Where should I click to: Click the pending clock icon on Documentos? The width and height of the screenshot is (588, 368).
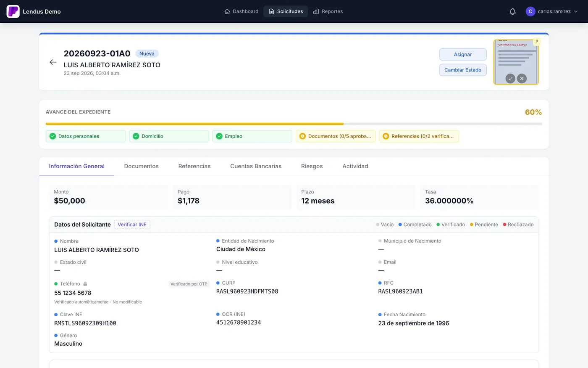tap(302, 136)
